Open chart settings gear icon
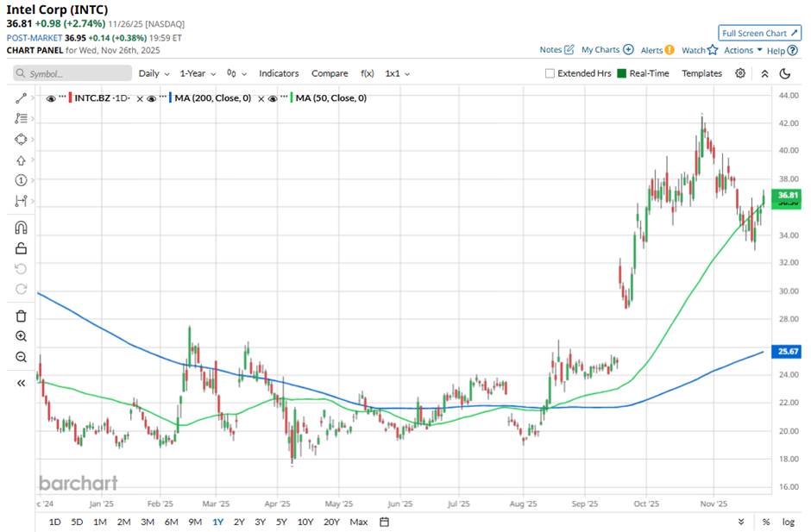This screenshot has width=811, height=532. [x=740, y=73]
